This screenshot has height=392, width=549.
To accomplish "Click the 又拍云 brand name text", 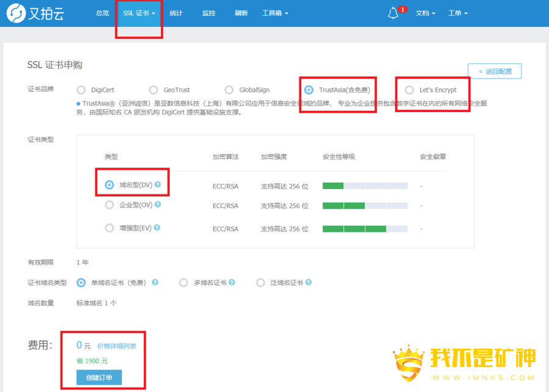I will click(46, 13).
